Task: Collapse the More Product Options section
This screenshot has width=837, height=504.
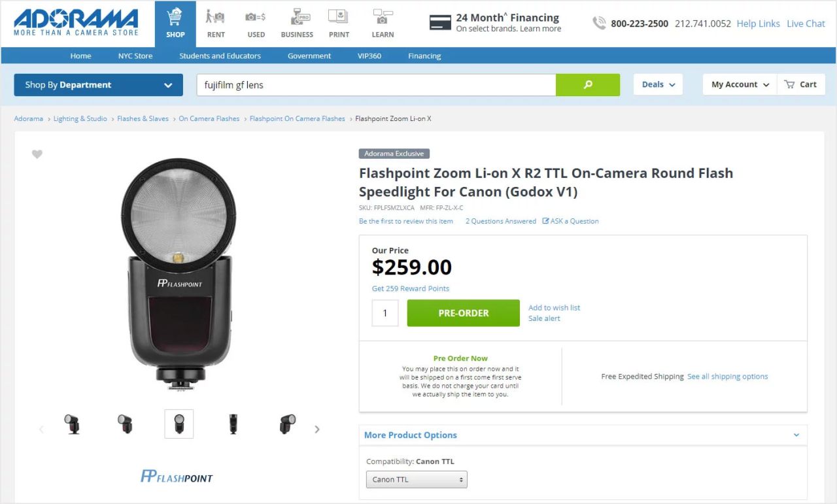Action: (796, 435)
